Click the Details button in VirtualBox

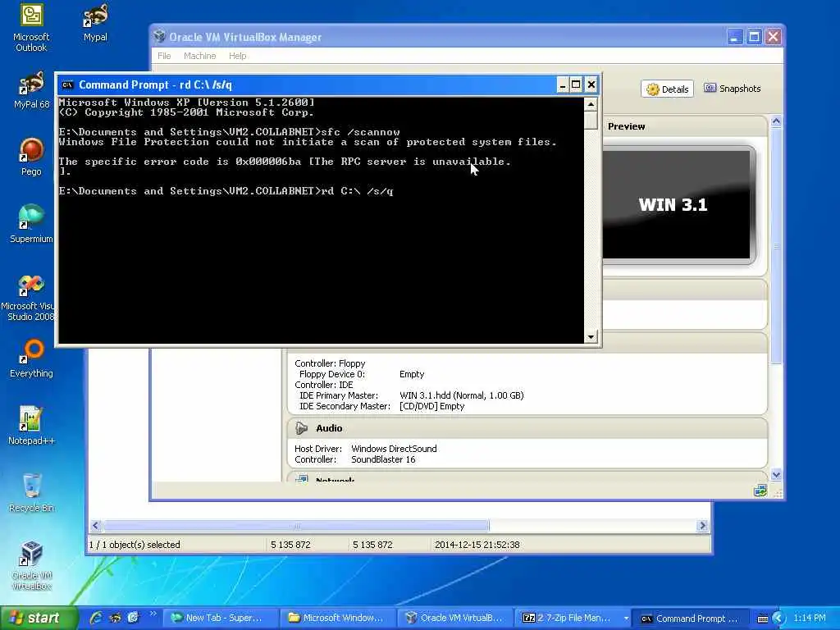[x=667, y=89]
